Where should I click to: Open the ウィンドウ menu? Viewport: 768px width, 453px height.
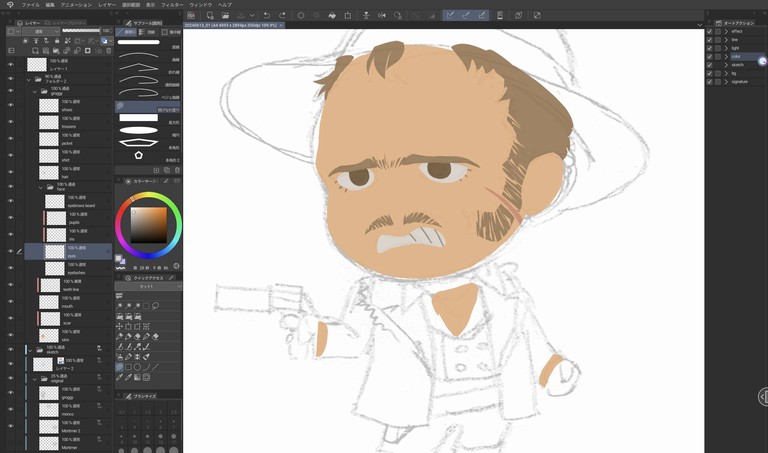point(201,4)
